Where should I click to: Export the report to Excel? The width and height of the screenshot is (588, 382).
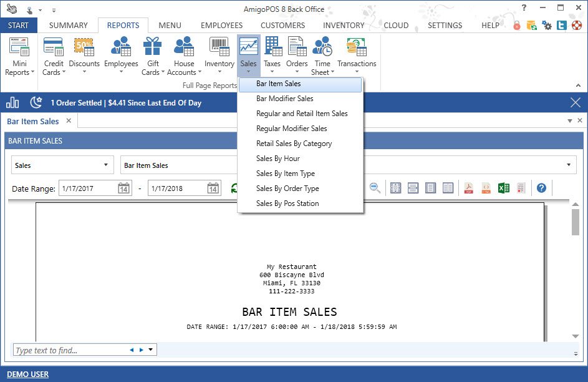504,188
